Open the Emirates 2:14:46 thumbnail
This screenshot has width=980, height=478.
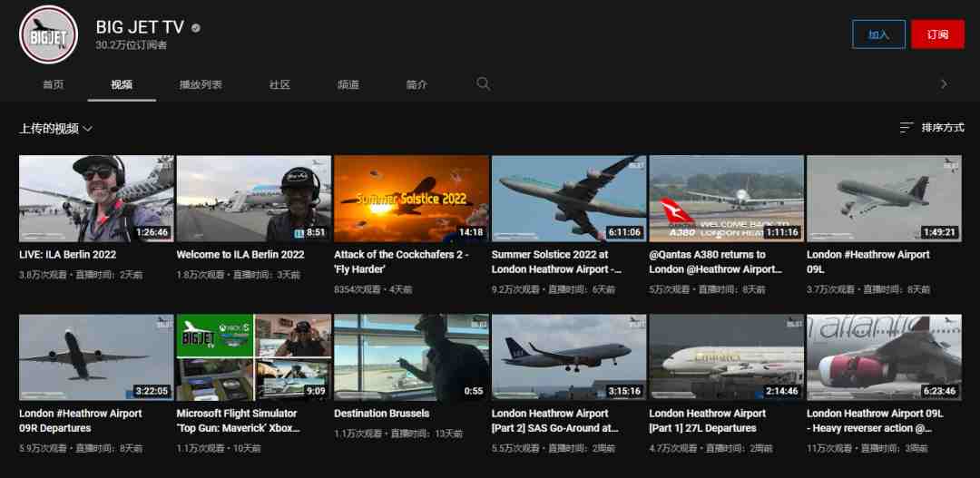point(726,356)
